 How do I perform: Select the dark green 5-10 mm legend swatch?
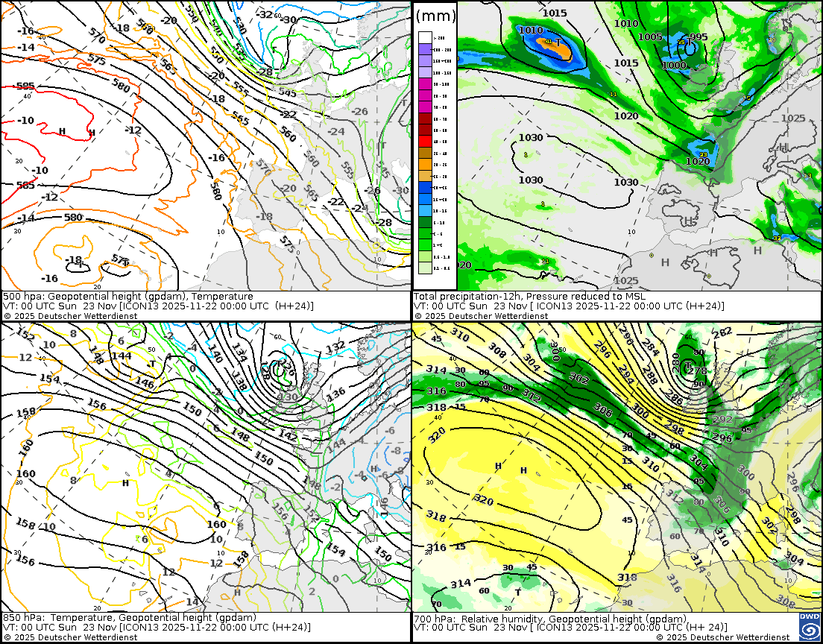[425, 221]
